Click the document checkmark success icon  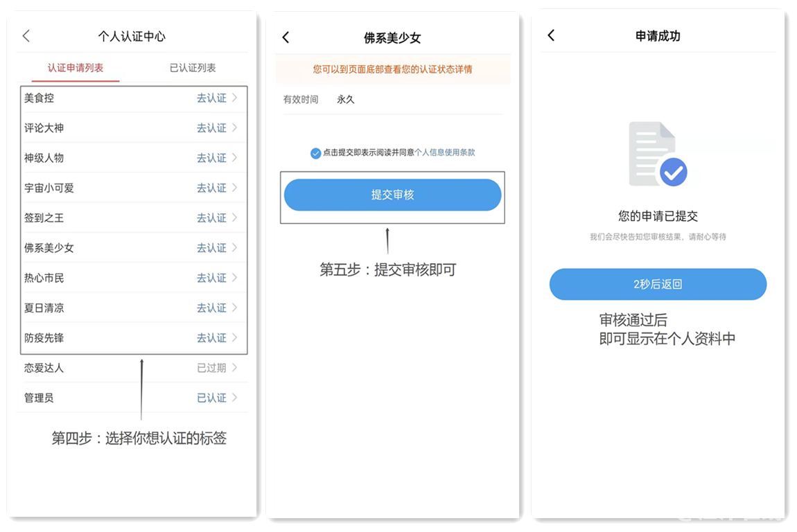point(658,154)
